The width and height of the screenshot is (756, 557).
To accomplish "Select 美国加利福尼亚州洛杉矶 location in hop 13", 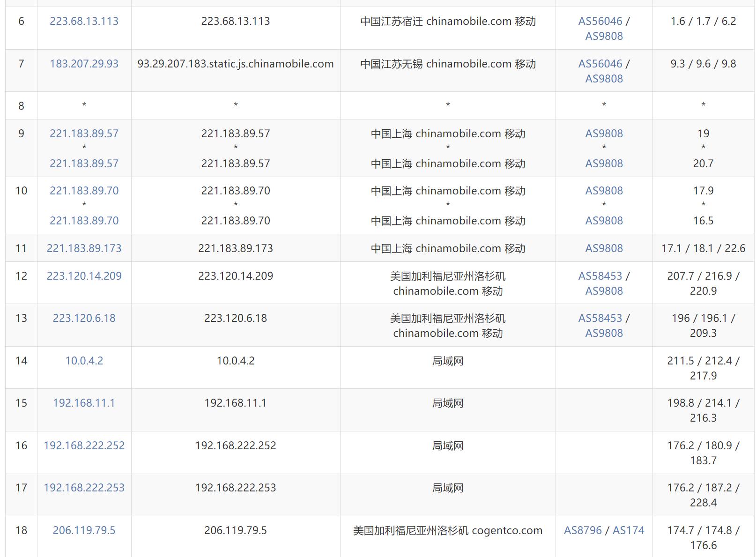I will click(448, 326).
